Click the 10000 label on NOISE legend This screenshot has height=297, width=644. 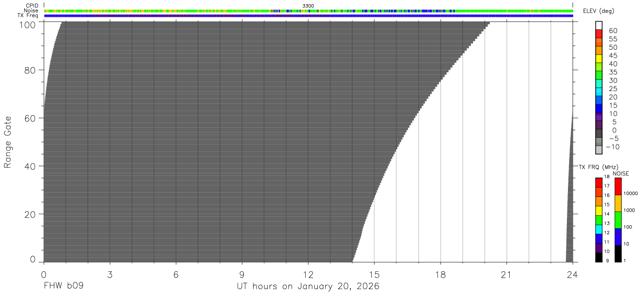click(x=630, y=193)
